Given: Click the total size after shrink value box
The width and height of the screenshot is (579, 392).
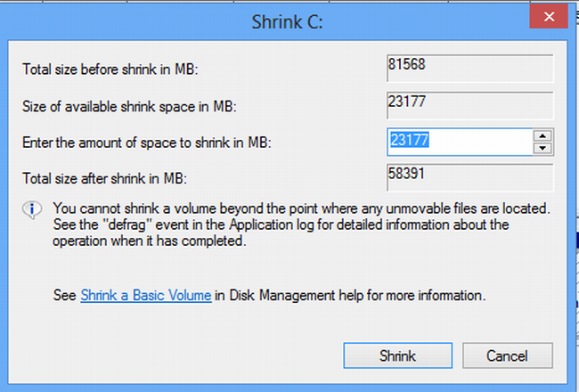Looking at the screenshot, I should tap(469, 176).
